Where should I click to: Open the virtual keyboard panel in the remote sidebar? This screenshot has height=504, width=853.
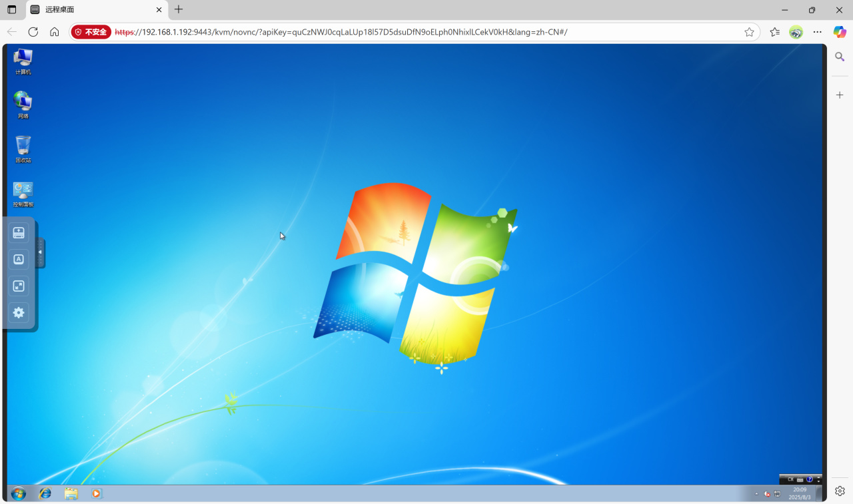(19, 233)
